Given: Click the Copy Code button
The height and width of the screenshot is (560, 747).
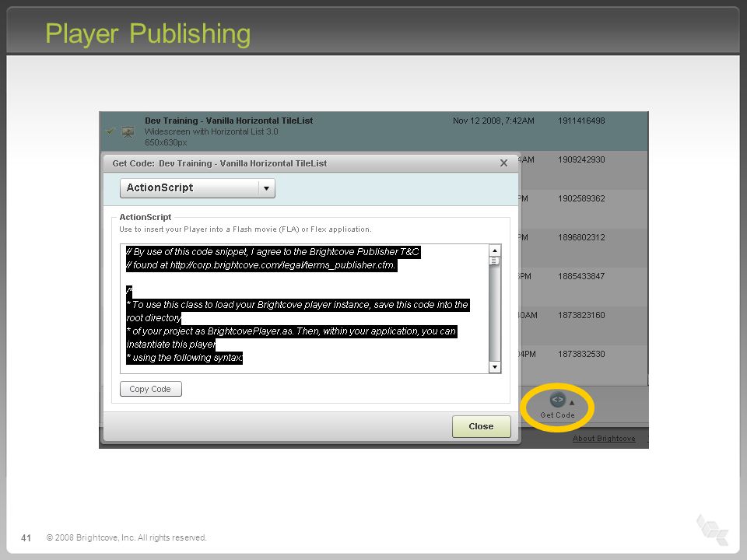Looking at the screenshot, I should [x=150, y=389].
